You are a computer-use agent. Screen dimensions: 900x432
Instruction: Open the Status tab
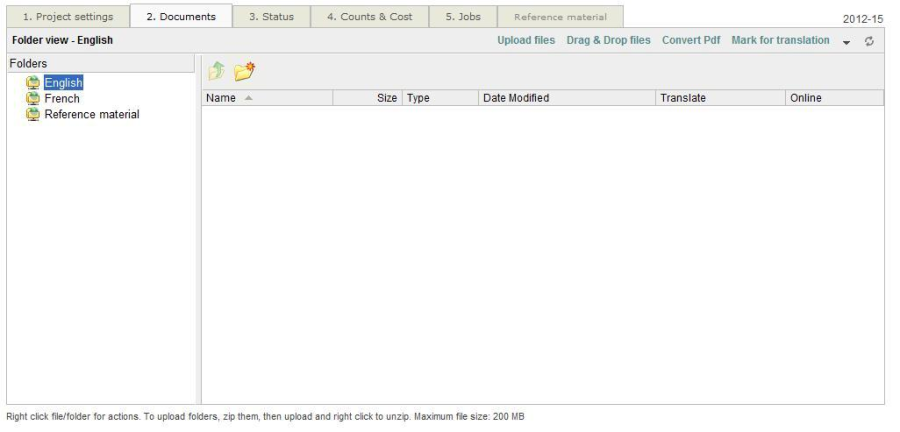[270, 17]
